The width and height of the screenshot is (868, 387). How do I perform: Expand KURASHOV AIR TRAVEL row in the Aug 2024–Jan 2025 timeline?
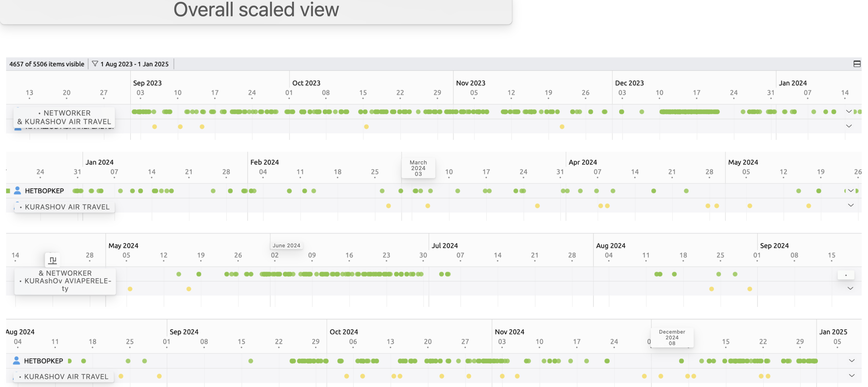[852, 375]
